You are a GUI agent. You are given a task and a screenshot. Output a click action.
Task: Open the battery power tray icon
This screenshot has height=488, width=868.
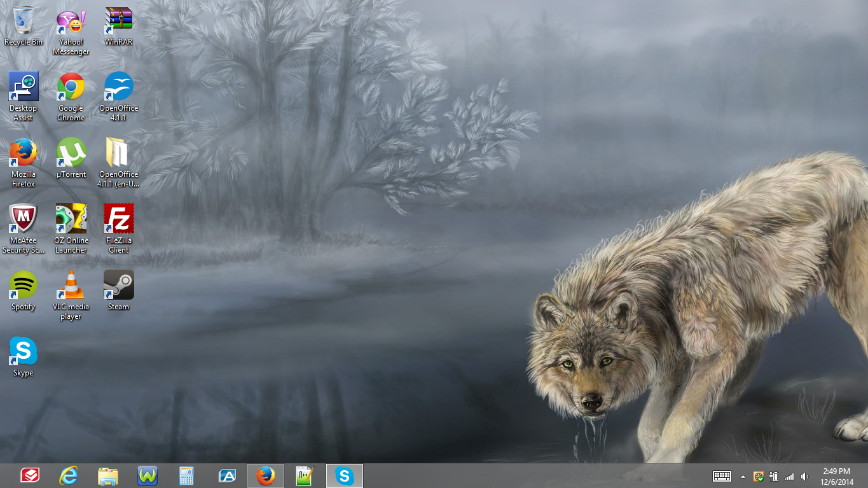(x=774, y=477)
